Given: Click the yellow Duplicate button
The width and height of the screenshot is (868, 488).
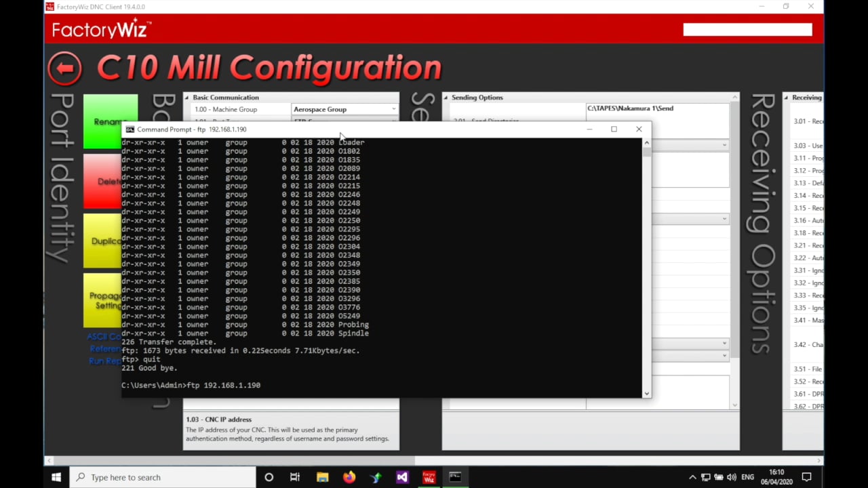Looking at the screenshot, I should 103,241.
